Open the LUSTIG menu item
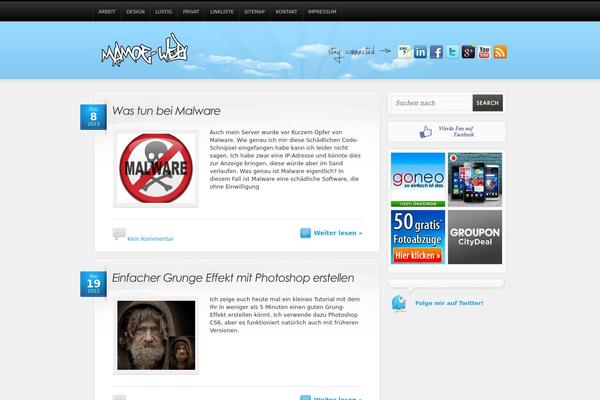The width and height of the screenshot is (600, 400). [x=164, y=12]
